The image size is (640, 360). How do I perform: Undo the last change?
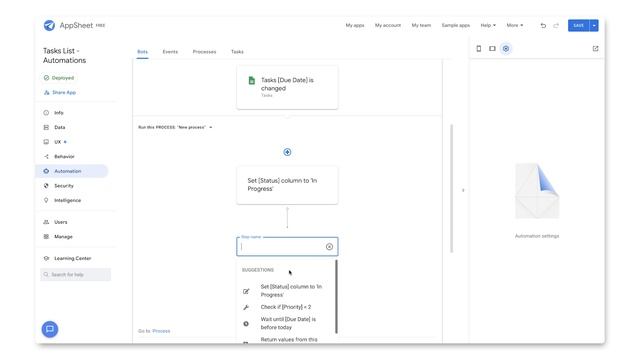point(543,26)
